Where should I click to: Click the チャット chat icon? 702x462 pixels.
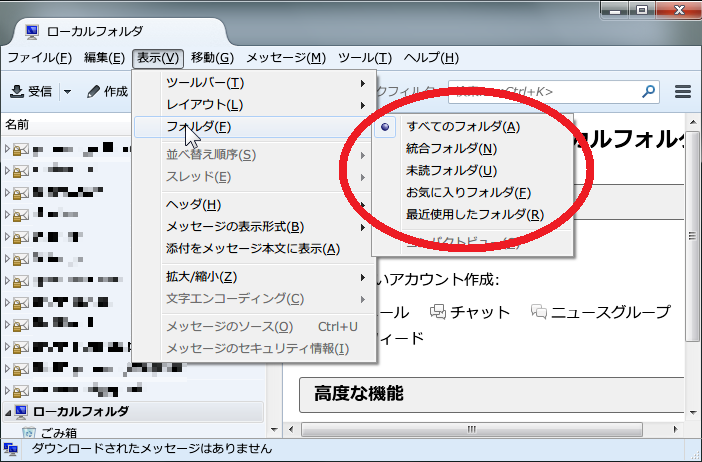(x=438, y=312)
